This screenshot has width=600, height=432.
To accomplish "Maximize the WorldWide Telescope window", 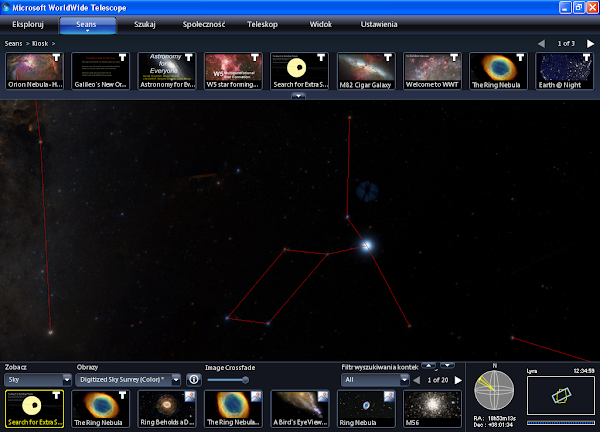I will click(x=579, y=7).
